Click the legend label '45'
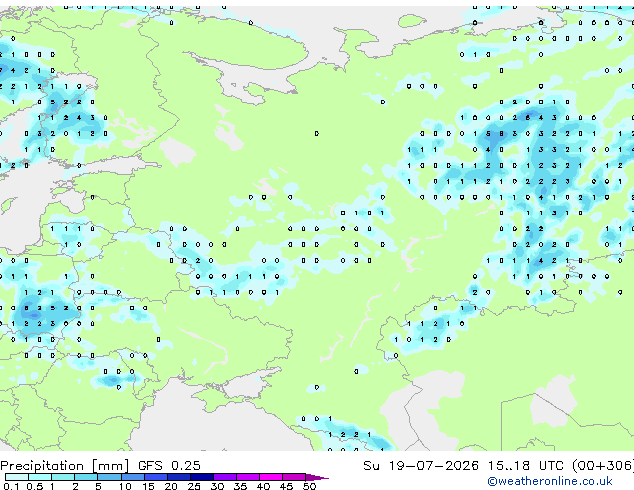 (287, 486)
